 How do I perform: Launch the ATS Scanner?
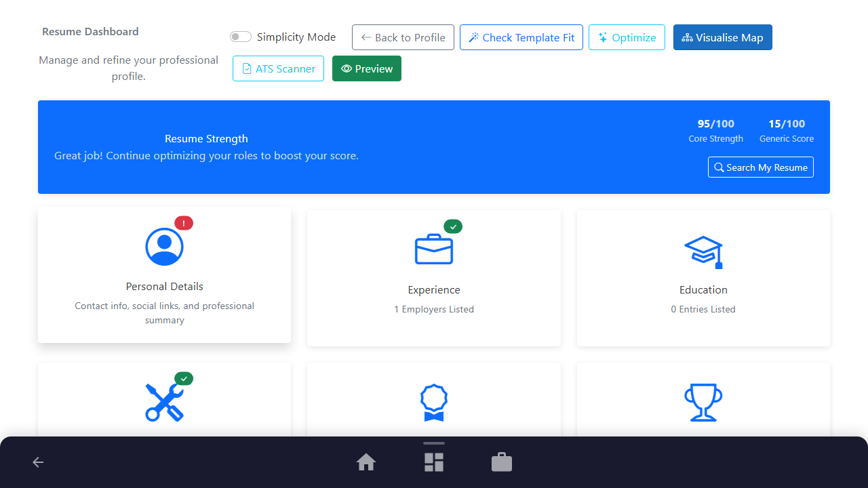pos(278,68)
